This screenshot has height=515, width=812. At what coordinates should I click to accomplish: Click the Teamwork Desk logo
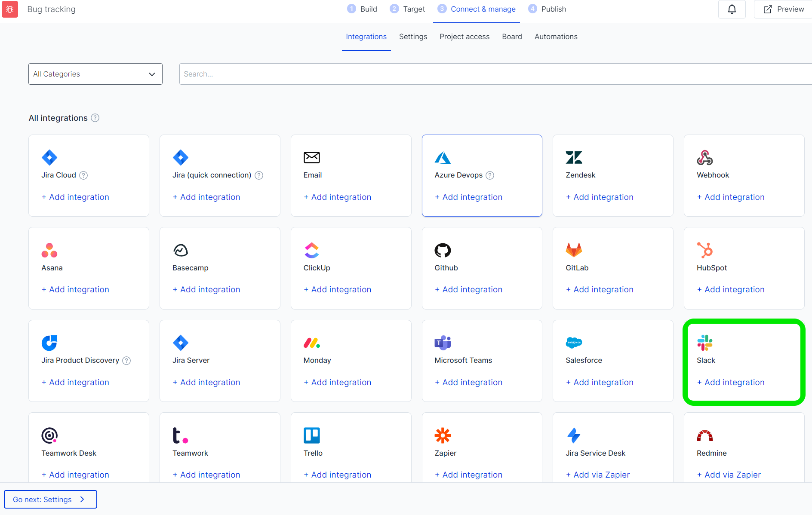(x=49, y=435)
